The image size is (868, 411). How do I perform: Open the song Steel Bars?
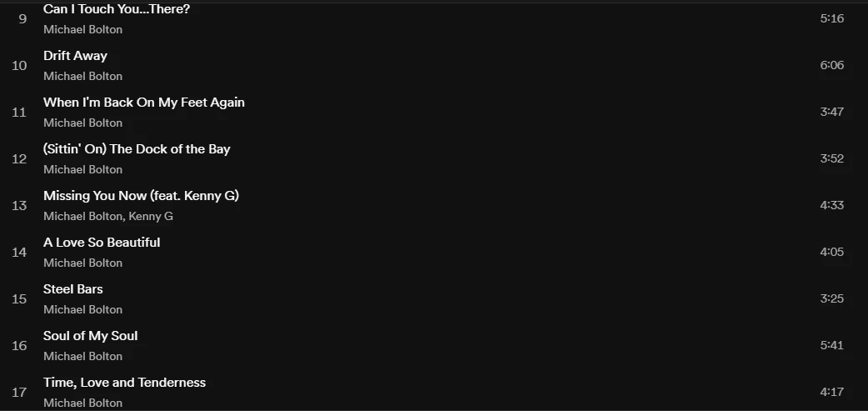pos(73,289)
